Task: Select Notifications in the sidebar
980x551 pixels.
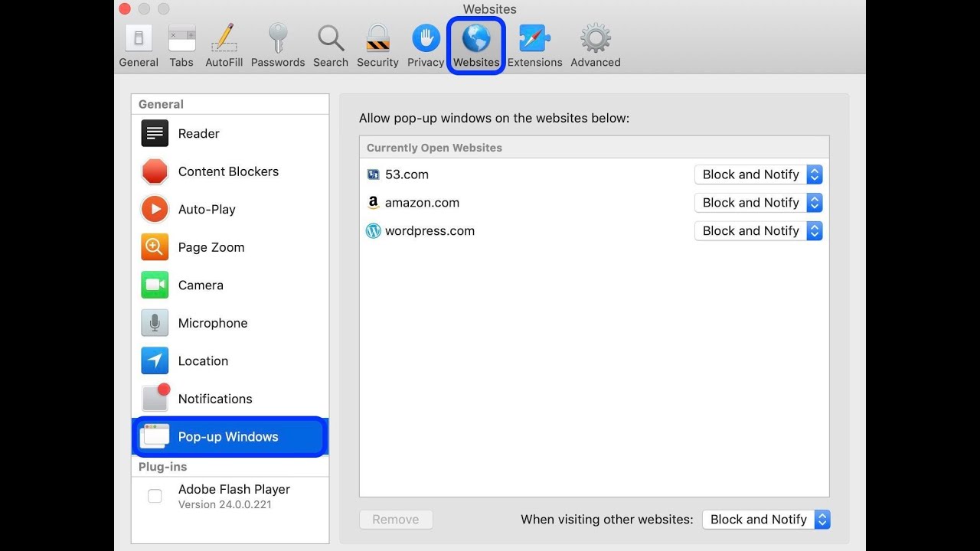Action: (214, 398)
